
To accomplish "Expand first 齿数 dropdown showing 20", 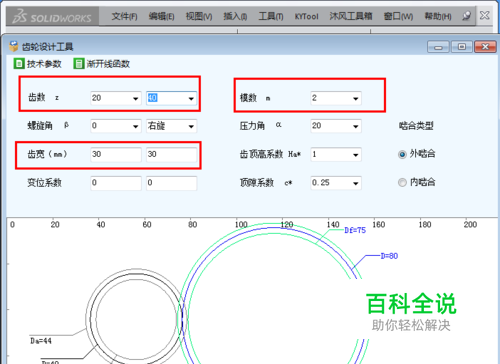I will point(135,98).
